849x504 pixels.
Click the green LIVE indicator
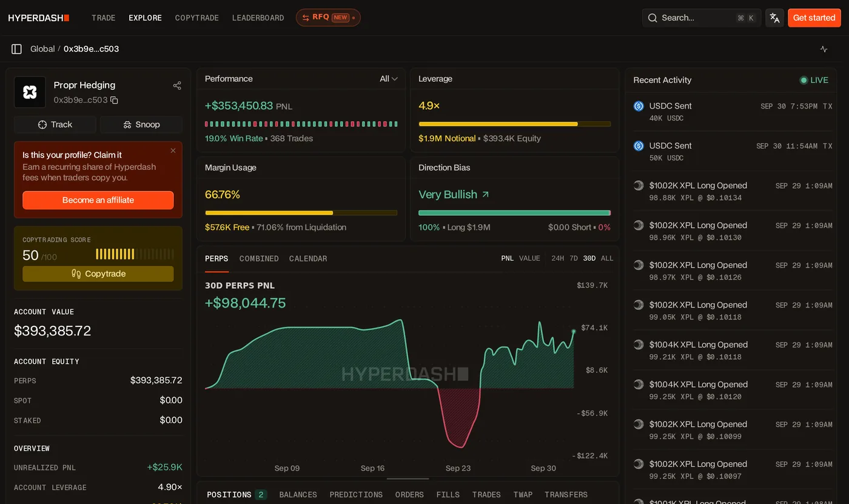[814, 80]
